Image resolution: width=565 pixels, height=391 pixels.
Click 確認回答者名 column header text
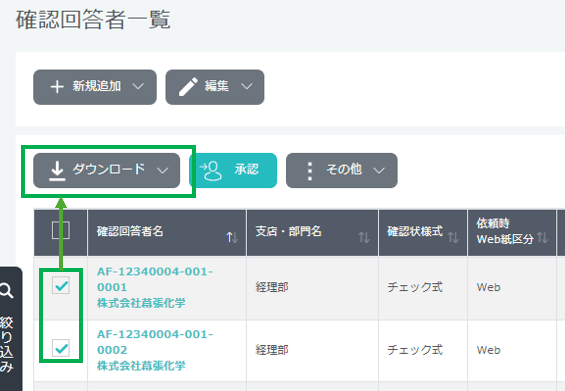tap(130, 231)
